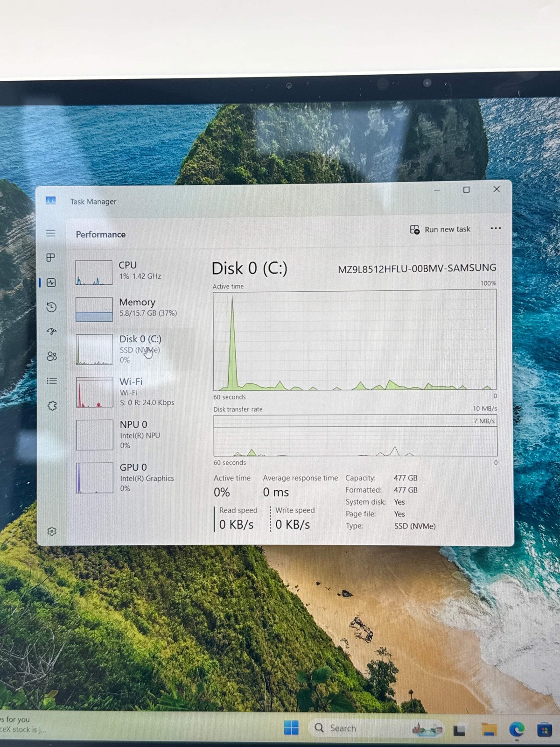This screenshot has height=747, width=560.
Task: Open Microsoft Store from the taskbar
Action: click(x=544, y=729)
